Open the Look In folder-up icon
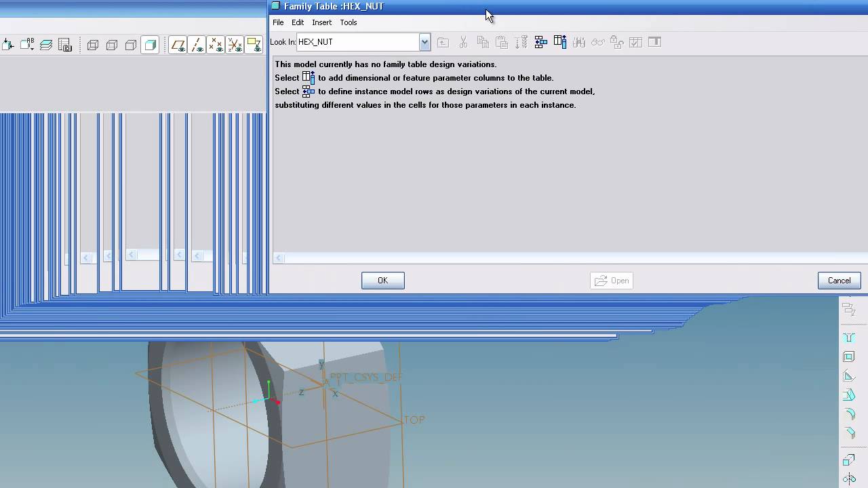The image size is (868, 488). coord(443,42)
